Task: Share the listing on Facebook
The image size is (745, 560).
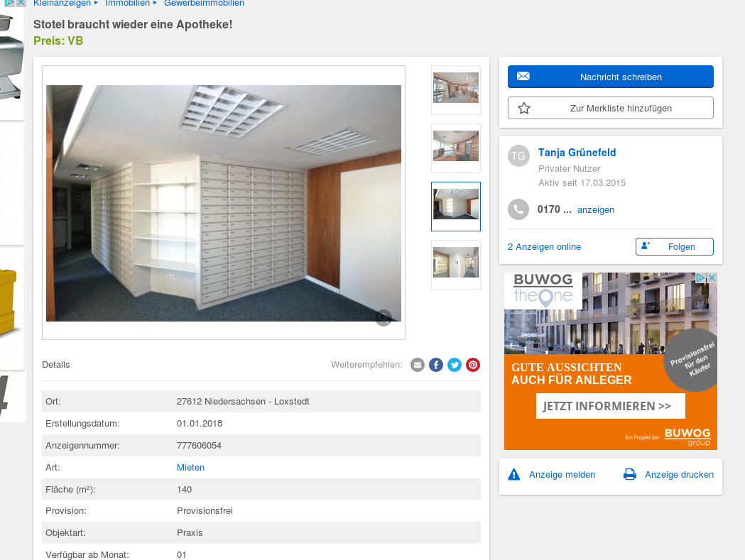Action: pos(436,365)
